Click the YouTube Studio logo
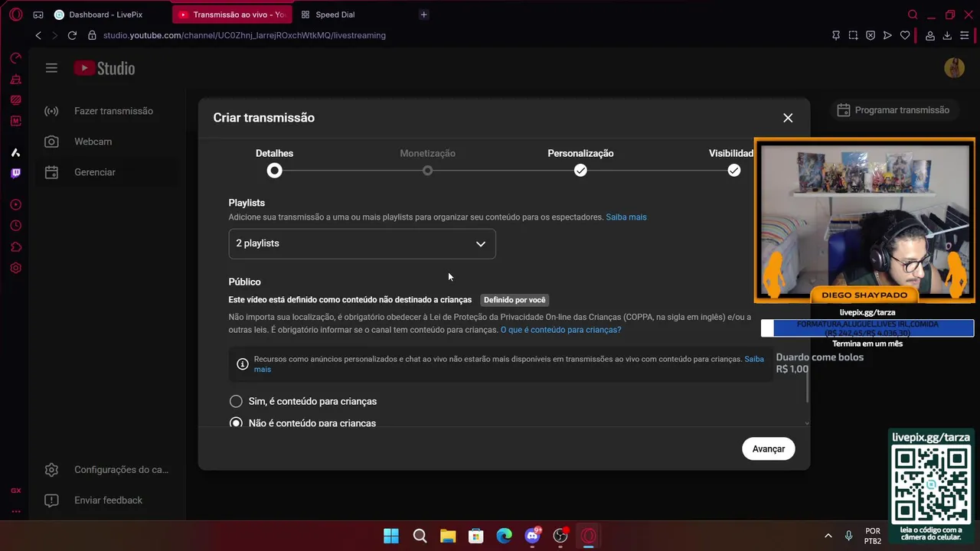The width and height of the screenshot is (980, 551). pyautogui.click(x=104, y=68)
